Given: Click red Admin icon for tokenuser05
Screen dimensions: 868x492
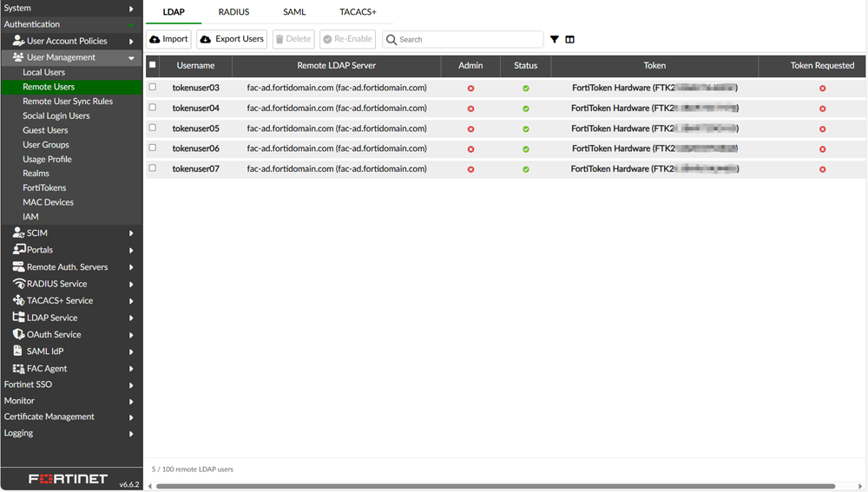Looking at the screenshot, I should pos(470,129).
